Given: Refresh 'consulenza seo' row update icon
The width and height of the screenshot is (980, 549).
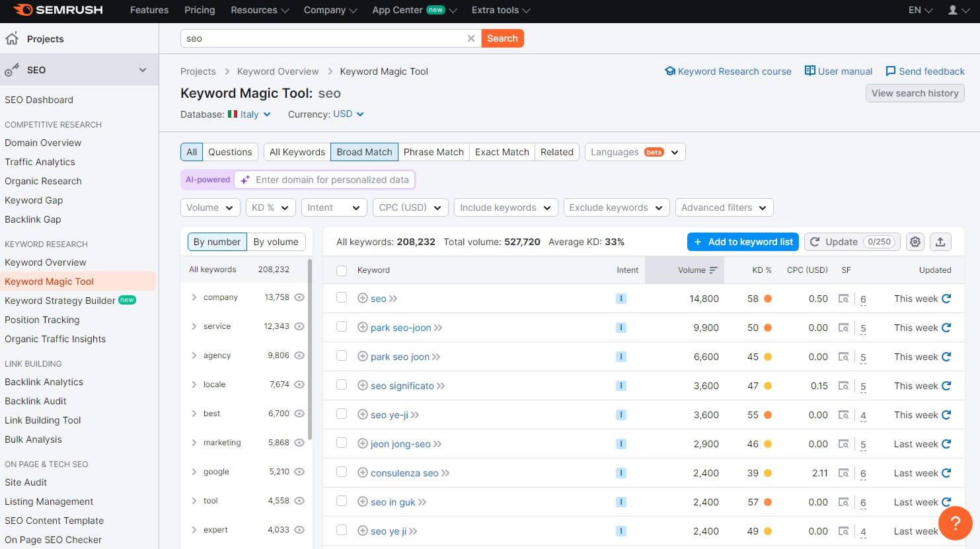Looking at the screenshot, I should pyautogui.click(x=946, y=473).
